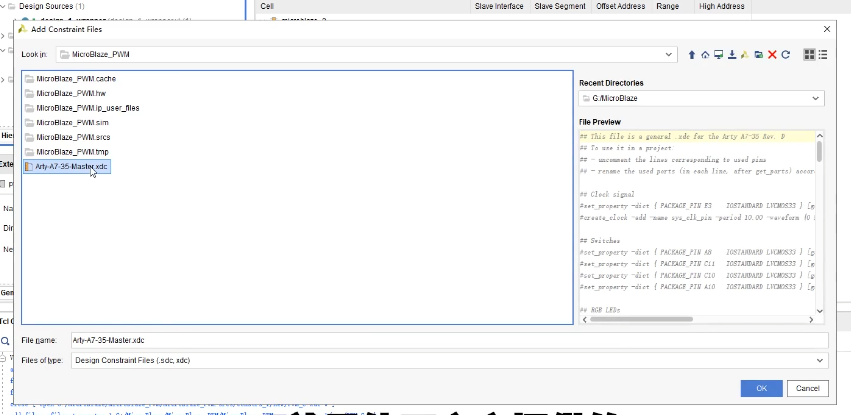The width and height of the screenshot is (851, 415).
Task: Click the '## Switches' preview line
Action: coord(600,241)
